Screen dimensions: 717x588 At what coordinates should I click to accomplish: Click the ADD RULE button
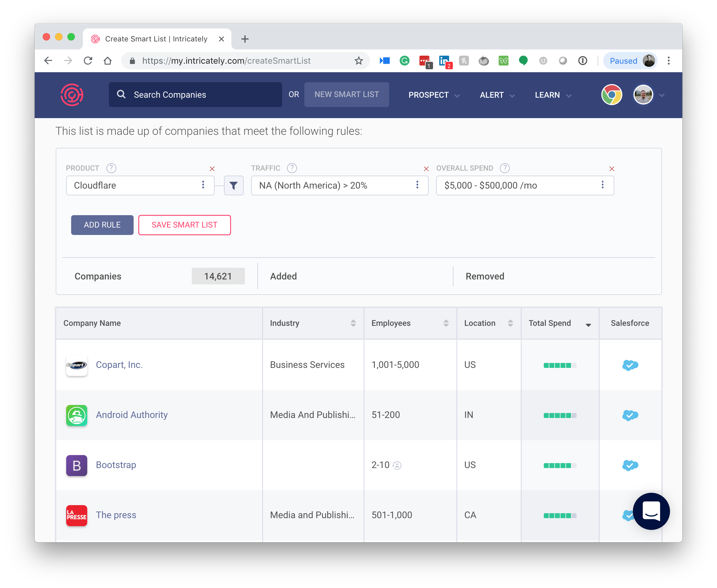pyautogui.click(x=102, y=225)
